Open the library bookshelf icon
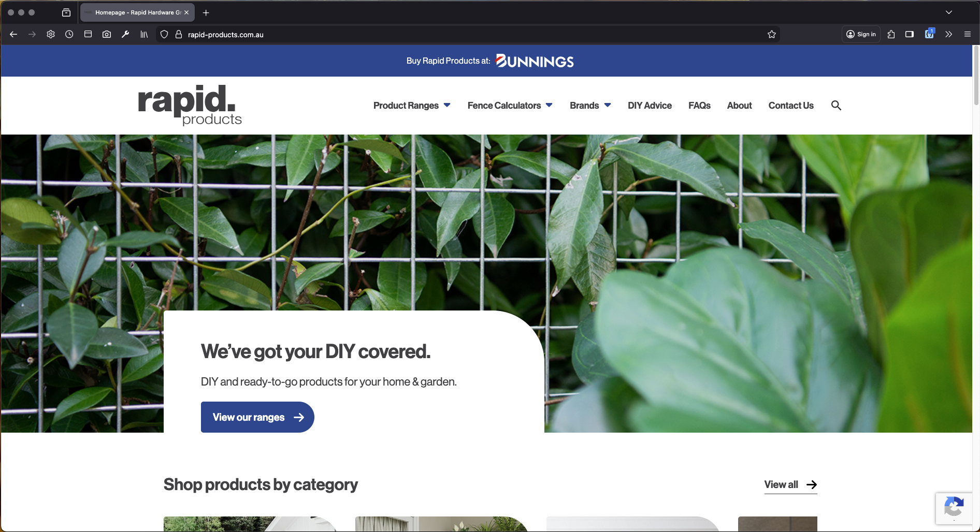Viewport: 980px width, 532px height. (144, 35)
